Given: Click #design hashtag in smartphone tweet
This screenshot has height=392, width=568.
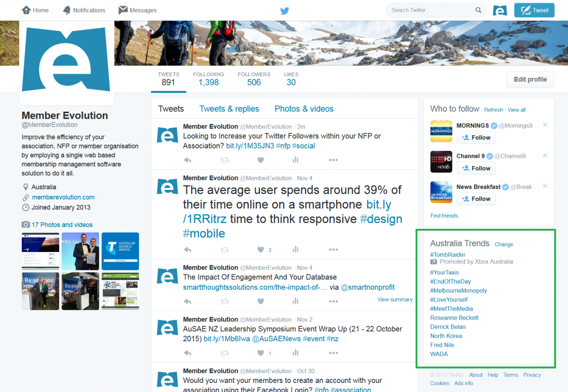Looking at the screenshot, I should (x=381, y=219).
